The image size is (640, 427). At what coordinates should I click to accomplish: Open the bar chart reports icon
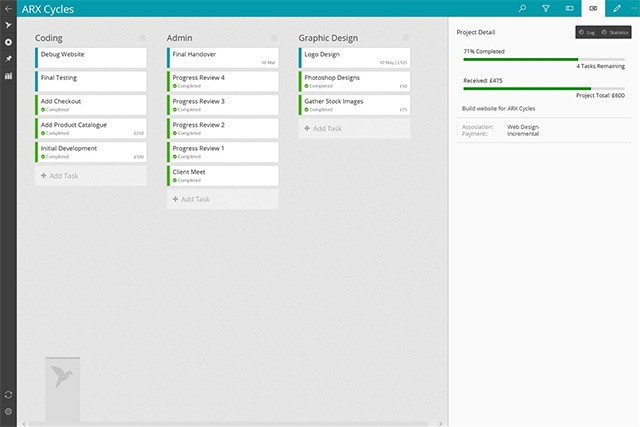8,76
